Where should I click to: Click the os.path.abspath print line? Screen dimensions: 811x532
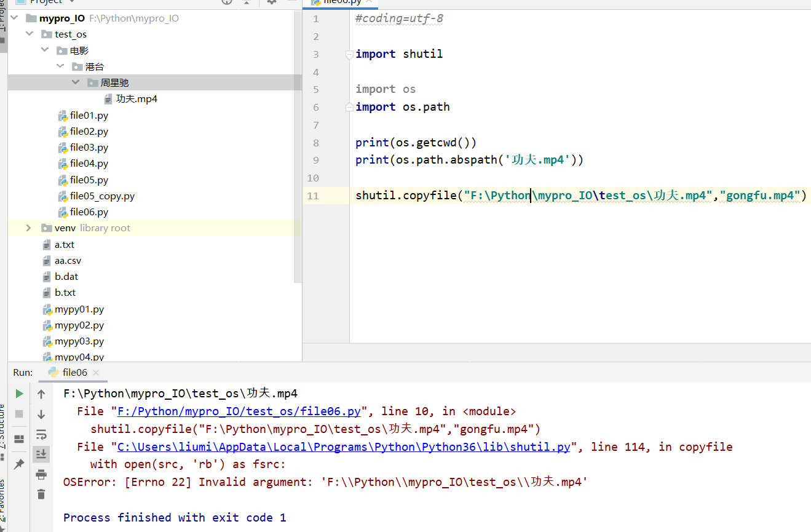(x=469, y=160)
